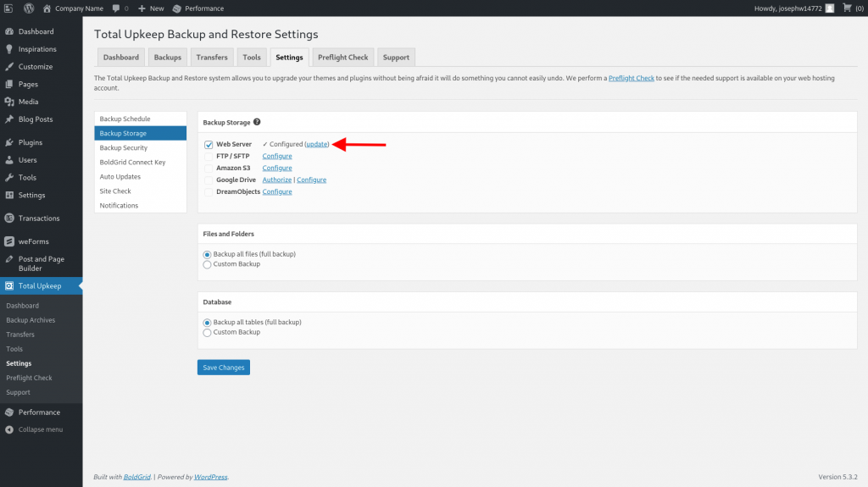
Task: Open Performance at bottom of sidebar
Action: coord(41,412)
